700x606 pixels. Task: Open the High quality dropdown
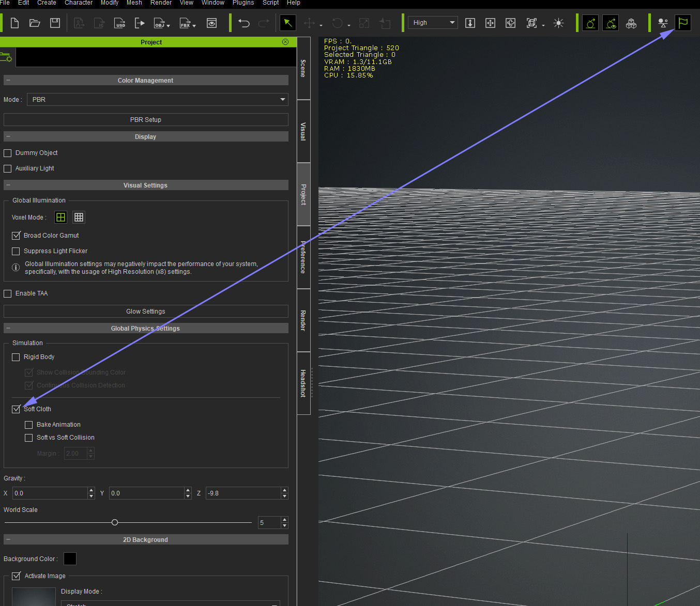[x=433, y=23]
